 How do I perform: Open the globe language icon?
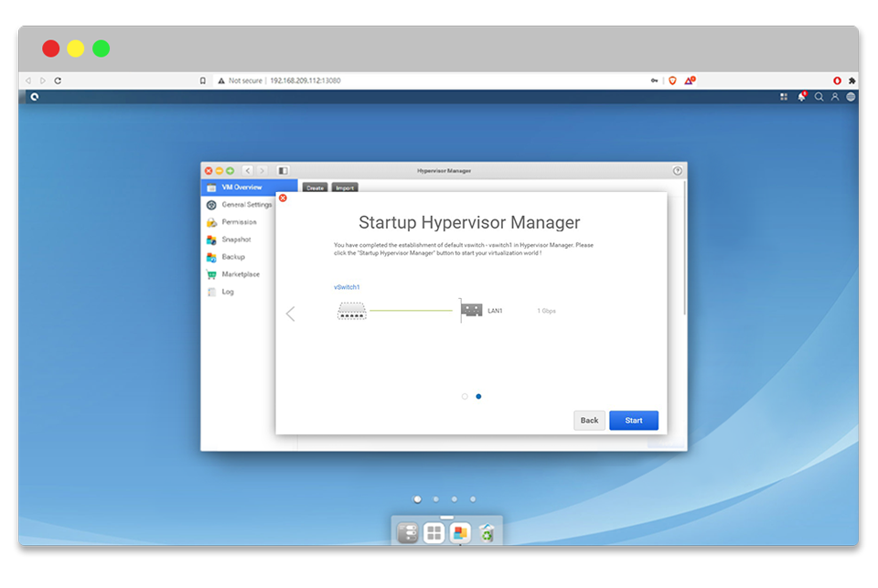pyautogui.click(x=851, y=97)
